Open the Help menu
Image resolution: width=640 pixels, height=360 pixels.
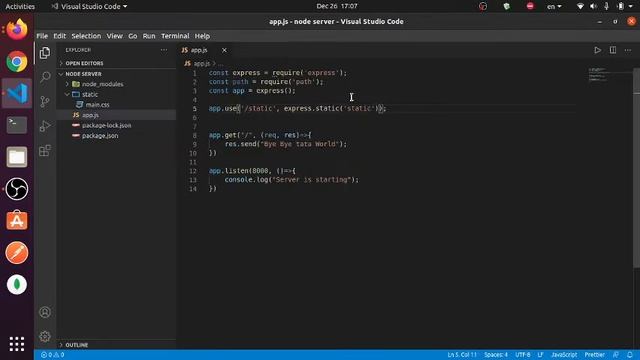(202, 36)
